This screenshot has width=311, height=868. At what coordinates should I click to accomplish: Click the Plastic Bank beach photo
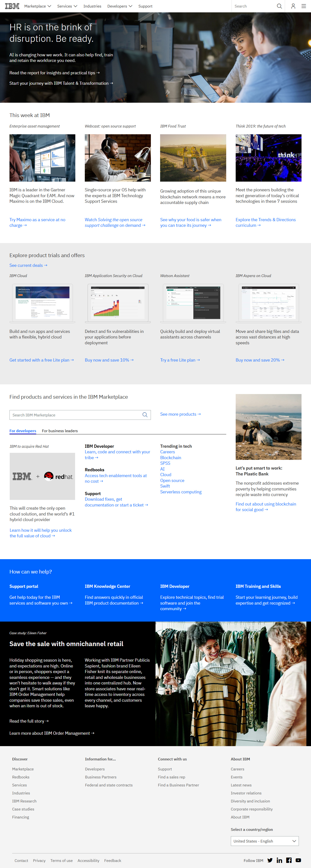click(268, 427)
